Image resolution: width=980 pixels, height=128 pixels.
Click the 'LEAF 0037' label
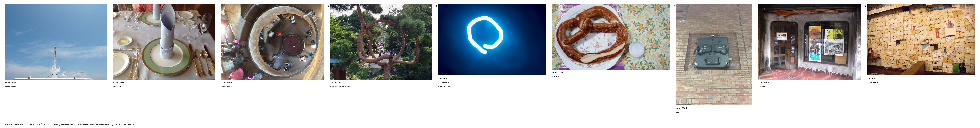tap(11, 82)
